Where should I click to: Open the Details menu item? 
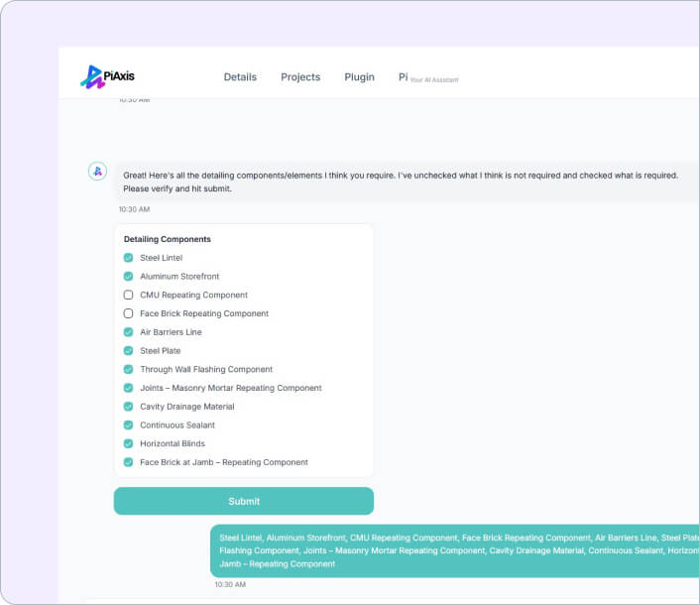(x=240, y=77)
